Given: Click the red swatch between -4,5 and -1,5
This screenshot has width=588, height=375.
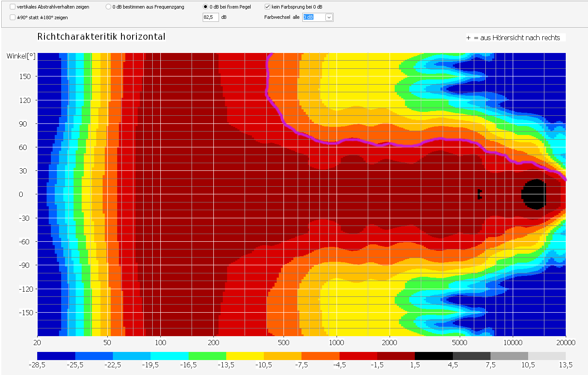Looking at the screenshot, I should tap(358, 356).
